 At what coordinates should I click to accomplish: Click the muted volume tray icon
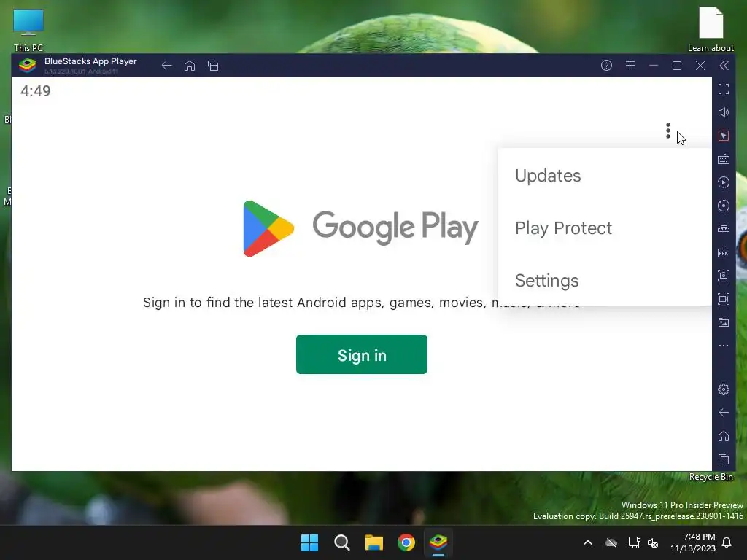pos(653,542)
